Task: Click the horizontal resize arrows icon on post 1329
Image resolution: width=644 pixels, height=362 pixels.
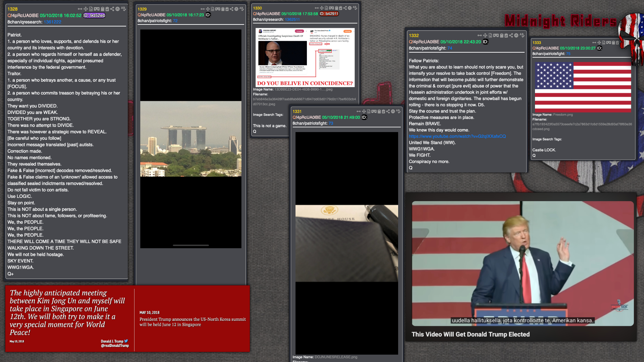Action: (203, 9)
